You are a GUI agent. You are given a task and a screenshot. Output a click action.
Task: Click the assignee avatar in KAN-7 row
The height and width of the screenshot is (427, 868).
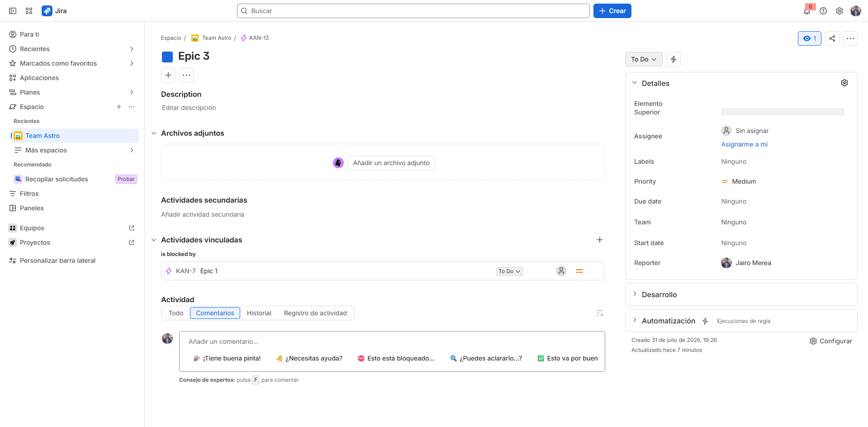561,271
